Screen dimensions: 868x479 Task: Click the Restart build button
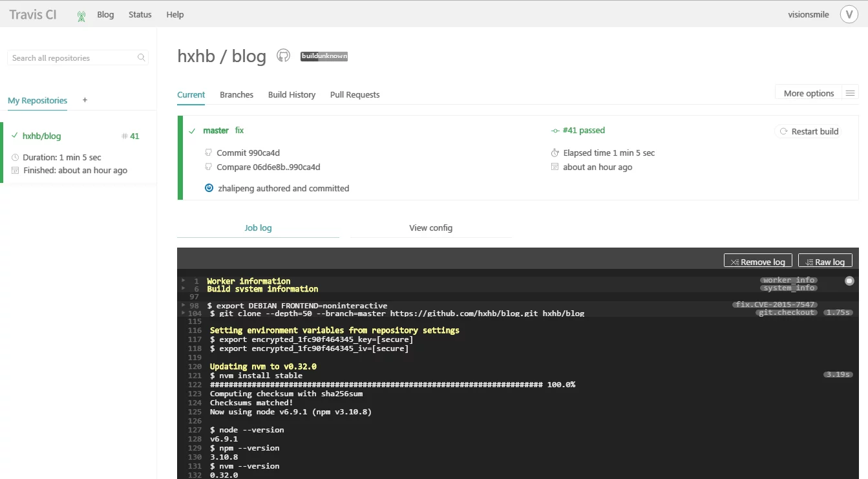[809, 131]
